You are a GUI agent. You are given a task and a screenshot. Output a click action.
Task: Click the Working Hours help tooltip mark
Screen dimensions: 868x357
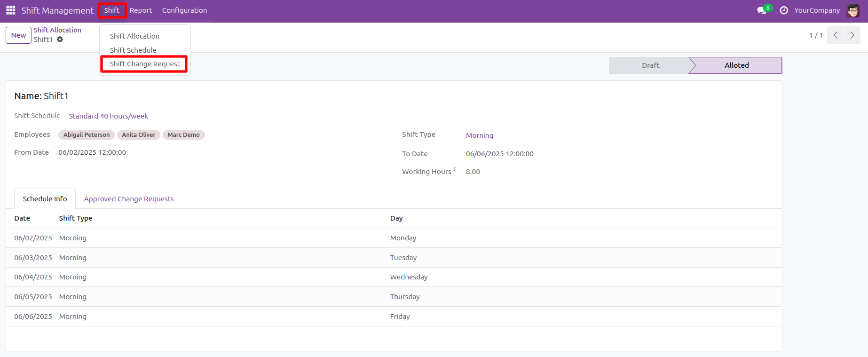(455, 169)
